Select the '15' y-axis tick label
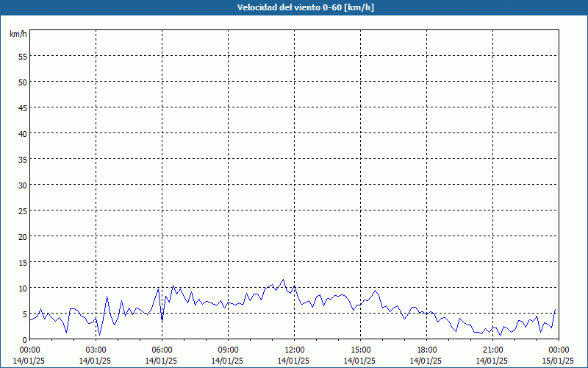Screen dimensions: 588x368 coord(23,263)
